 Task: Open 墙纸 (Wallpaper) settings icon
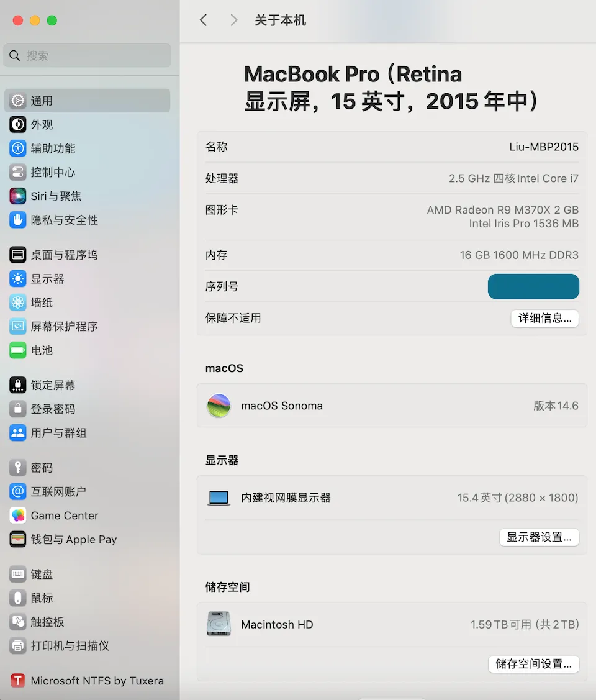pyautogui.click(x=17, y=302)
